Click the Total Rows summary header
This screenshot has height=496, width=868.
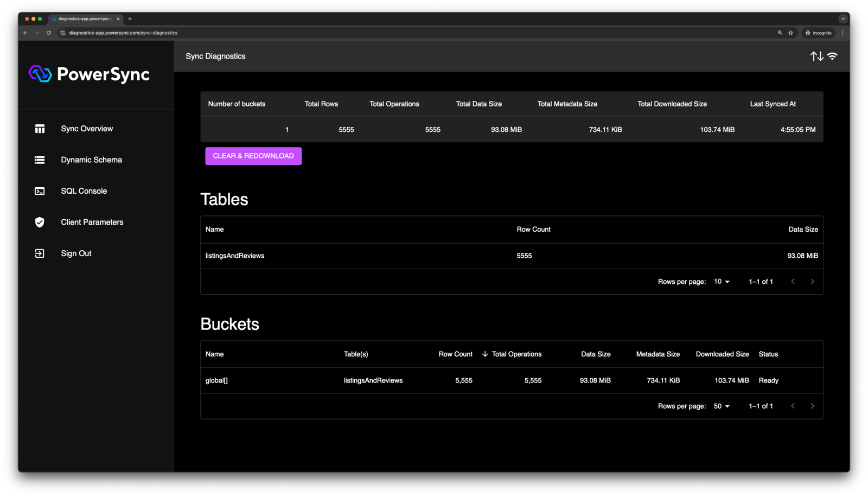click(321, 104)
